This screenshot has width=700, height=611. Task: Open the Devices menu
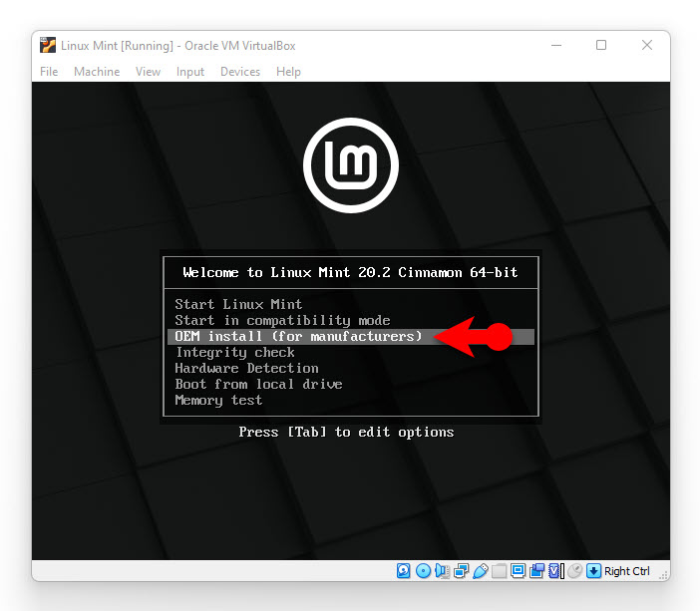240,72
